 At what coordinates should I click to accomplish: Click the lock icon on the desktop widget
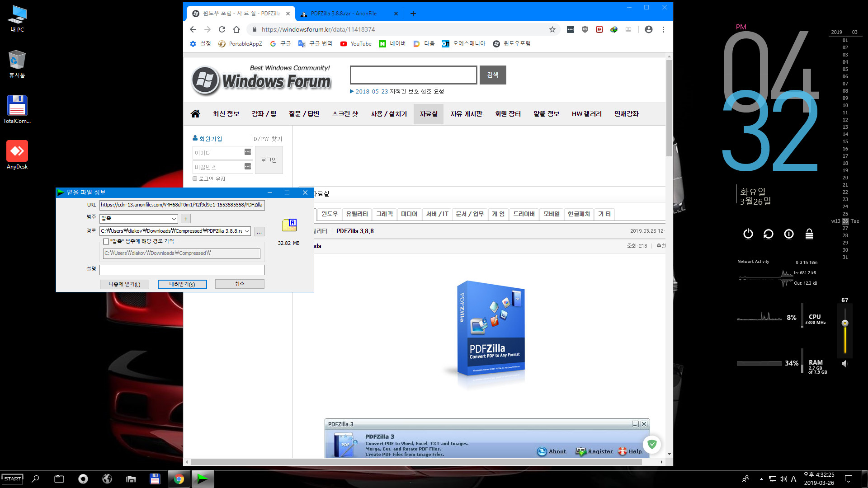809,234
